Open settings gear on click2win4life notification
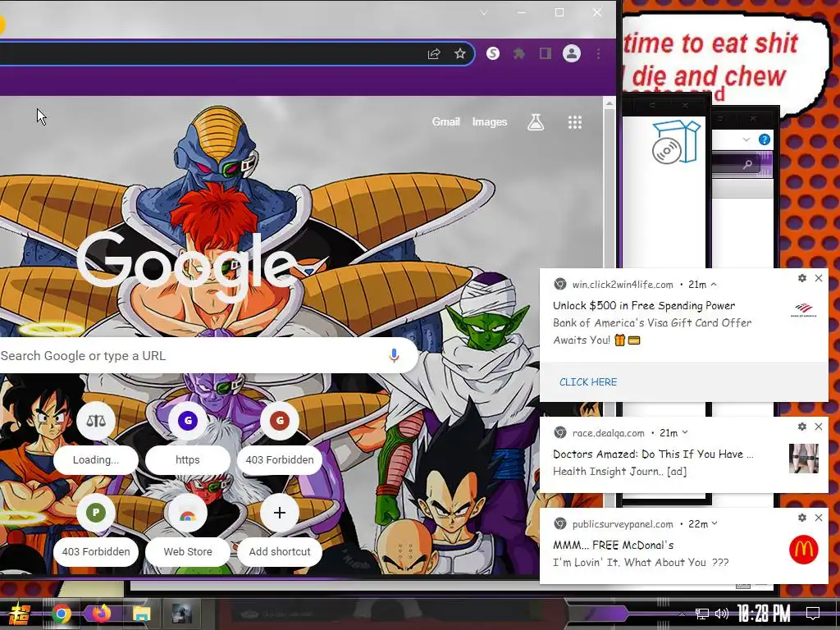The height and width of the screenshot is (630, 840). [x=802, y=278]
